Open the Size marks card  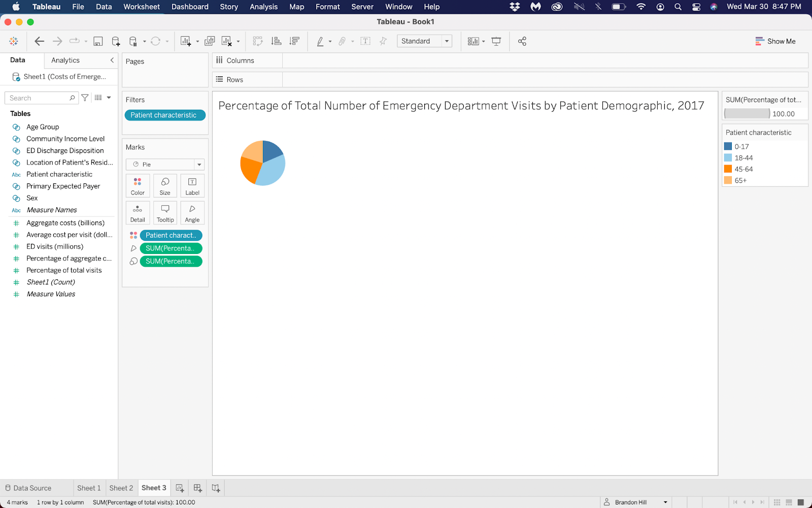(165, 186)
